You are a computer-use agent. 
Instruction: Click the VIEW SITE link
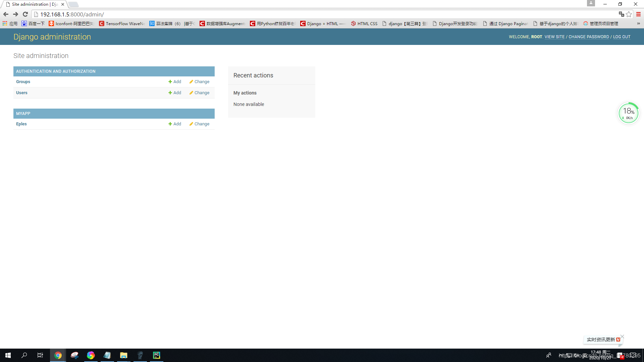[554, 37]
